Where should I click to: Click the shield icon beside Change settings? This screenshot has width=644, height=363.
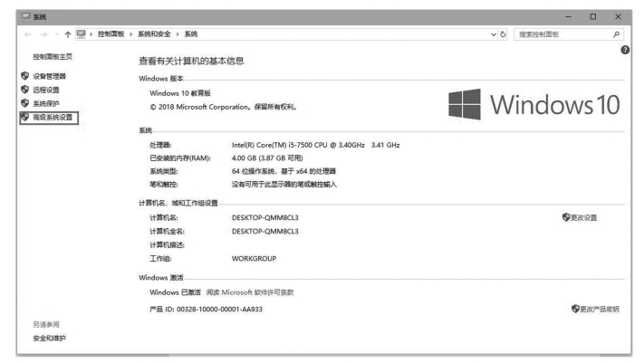click(x=566, y=217)
